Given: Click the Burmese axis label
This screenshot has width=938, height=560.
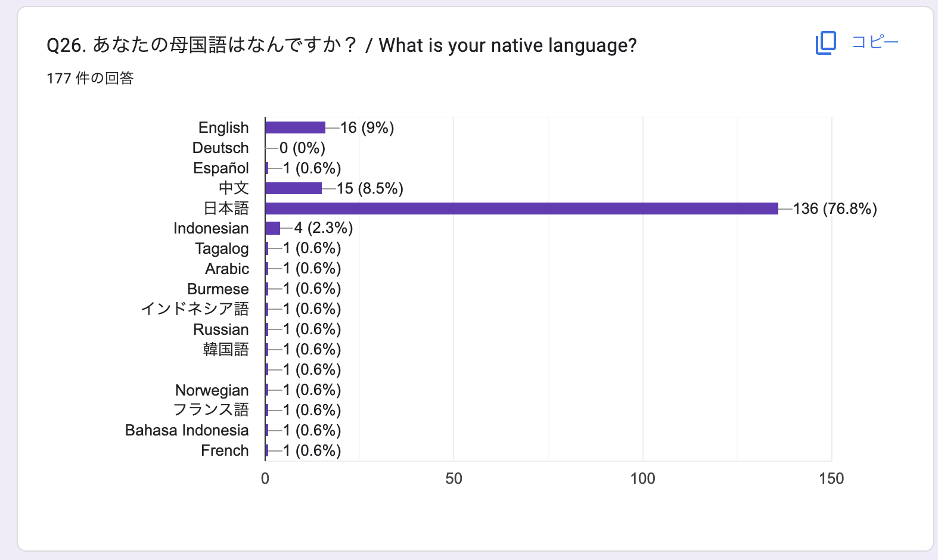Looking at the screenshot, I should (x=218, y=289).
